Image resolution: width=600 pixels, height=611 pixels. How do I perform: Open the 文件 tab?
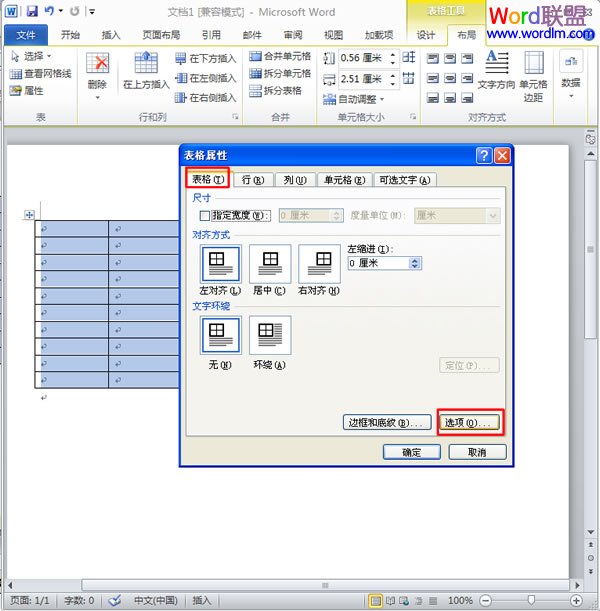(26, 35)
